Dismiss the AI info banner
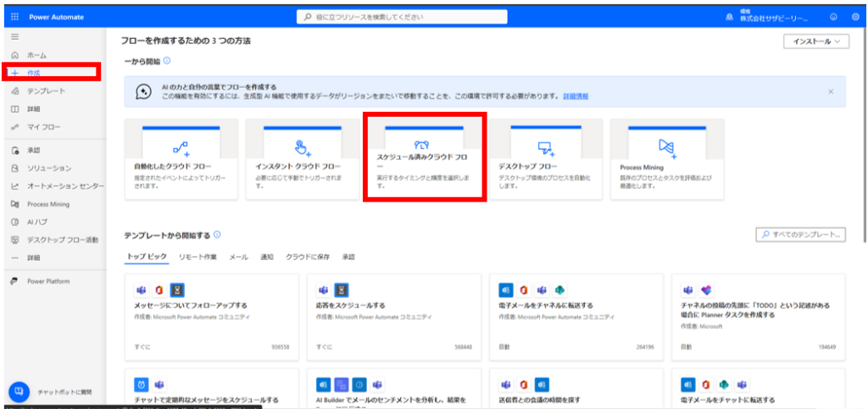The width and height of the screenshot is (868, 409). (830, 91)
